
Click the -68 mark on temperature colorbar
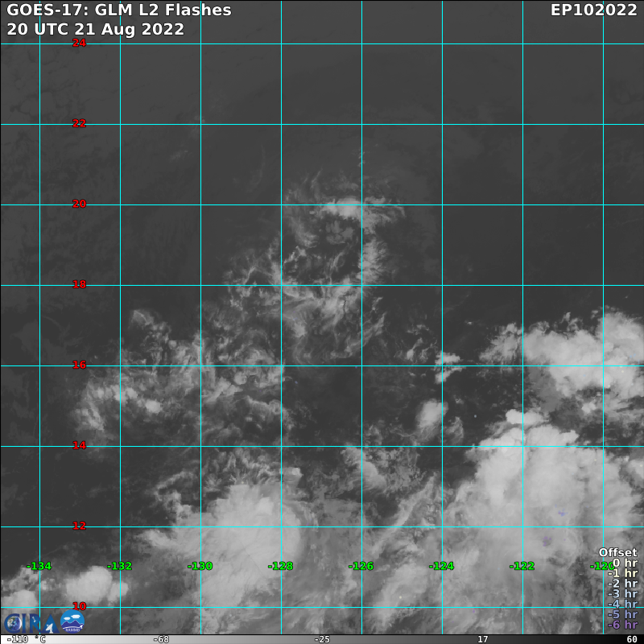coord(161,639)
